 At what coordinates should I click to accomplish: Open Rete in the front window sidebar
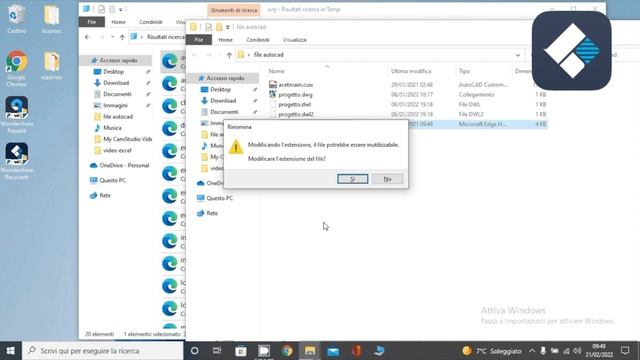point(212,213)
